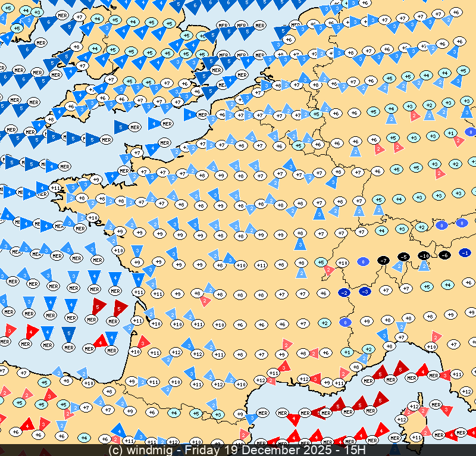Select the blue 3 arrow off the Catalan coast
This screenshot has width=476, height=456.
pos(252,417)
